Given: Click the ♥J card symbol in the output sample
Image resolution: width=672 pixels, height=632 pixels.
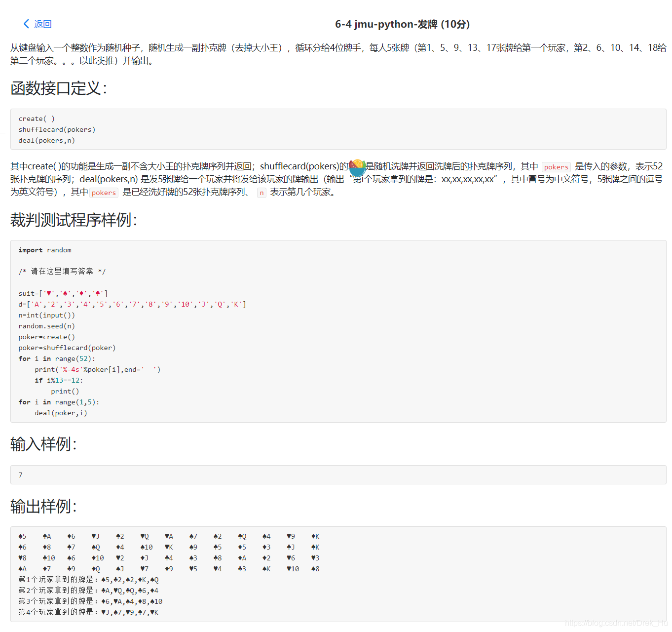Looking at the screenshot, I should pyautogui.click(x=95, y=536).
